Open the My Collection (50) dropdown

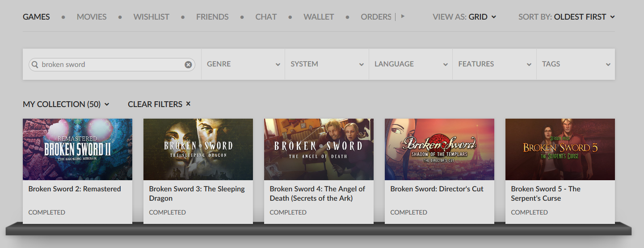tap(66, 104)
